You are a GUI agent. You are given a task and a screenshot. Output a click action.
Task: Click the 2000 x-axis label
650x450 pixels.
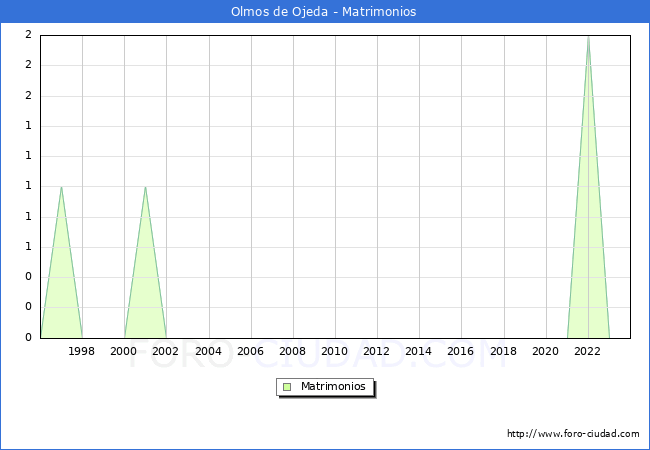(x=124, y=351)
